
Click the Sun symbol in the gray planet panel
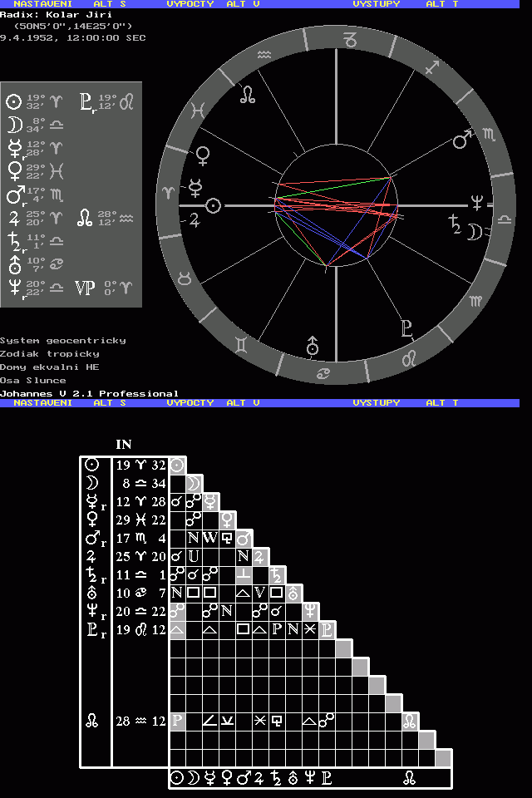tap(13, 102)
